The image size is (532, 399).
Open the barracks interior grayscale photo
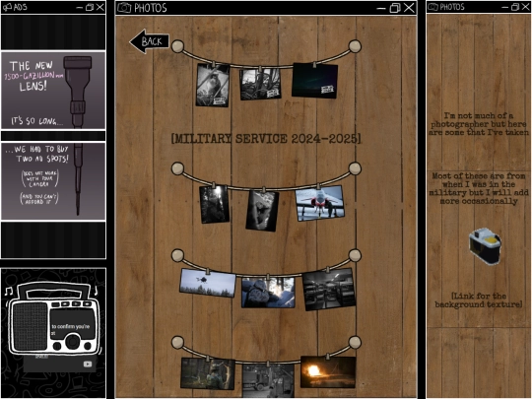(328, 290)
